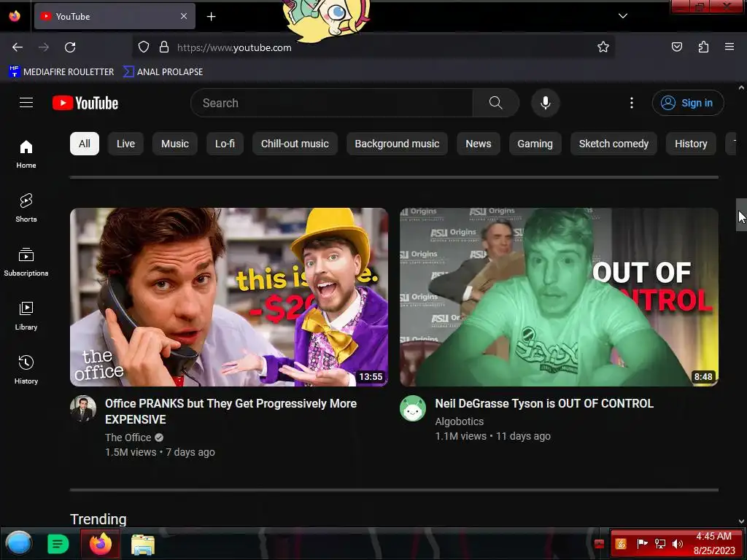The width and height of the screenshot is (747, 560).
Task: Open The Office channel name link
Action: pos(128,437)
